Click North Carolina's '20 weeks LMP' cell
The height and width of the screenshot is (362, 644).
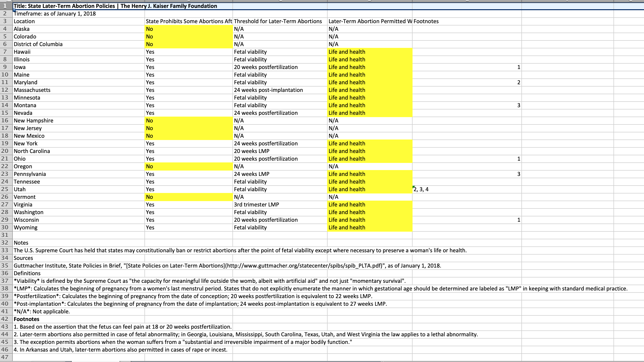click(280, 151)
